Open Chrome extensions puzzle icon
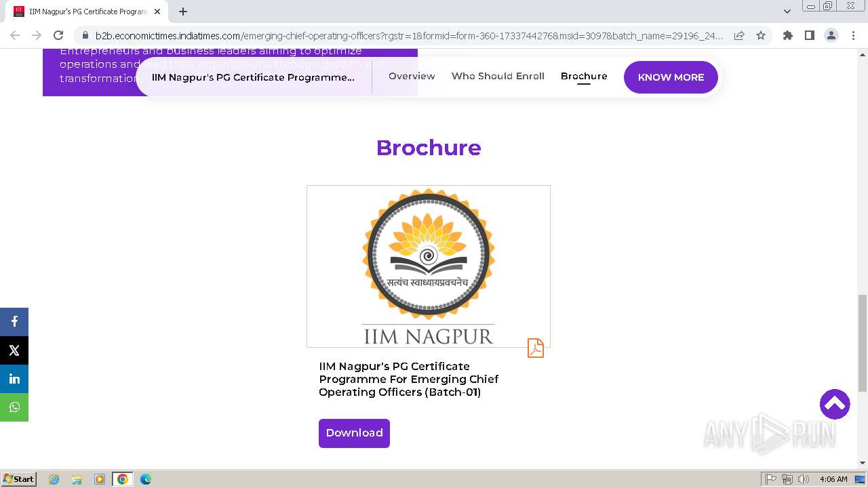The height and width of the screenshot is (488, 868). point(787,35)
